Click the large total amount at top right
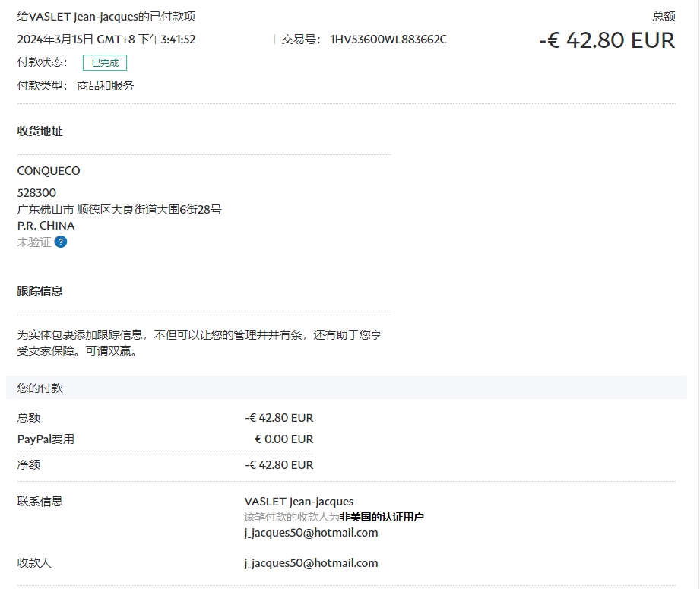This screenshot has width=700, height=589. coord(606,40)
